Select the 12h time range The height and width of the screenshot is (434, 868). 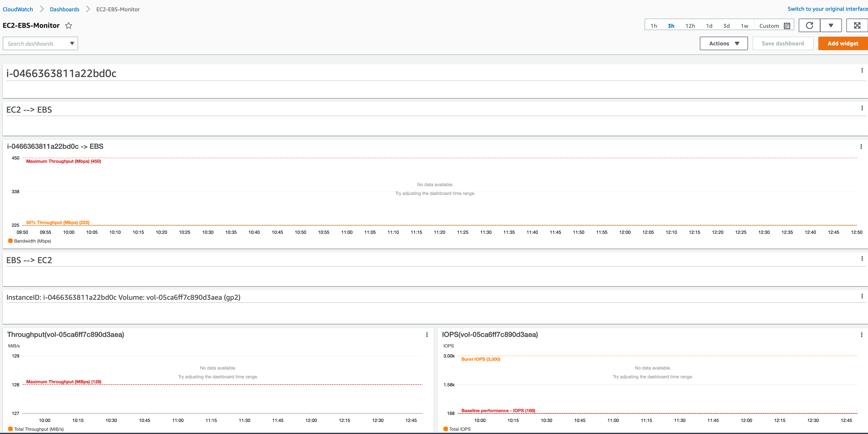pyautogui.click(x=690, y=26)
